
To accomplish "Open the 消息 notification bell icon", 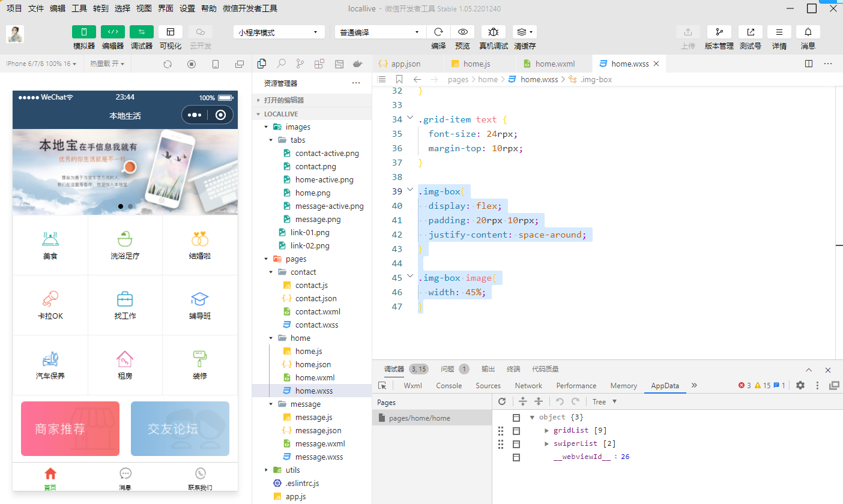I will click(x=808, y=32).
